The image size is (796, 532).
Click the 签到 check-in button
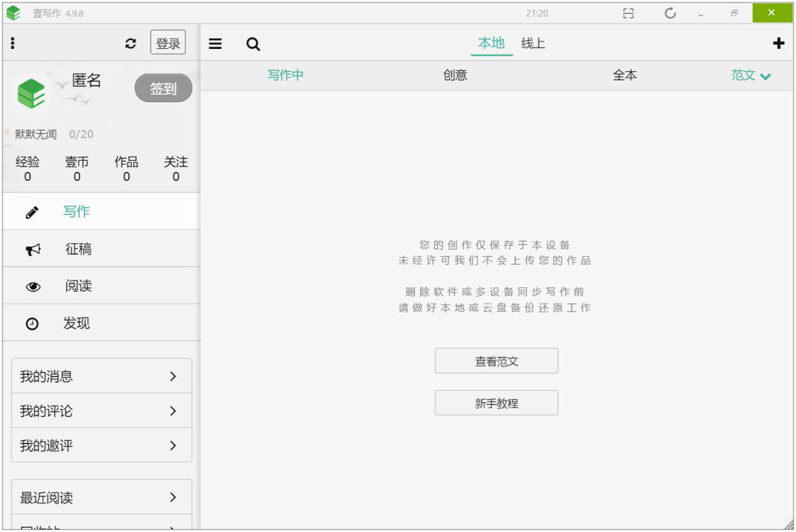163,89
